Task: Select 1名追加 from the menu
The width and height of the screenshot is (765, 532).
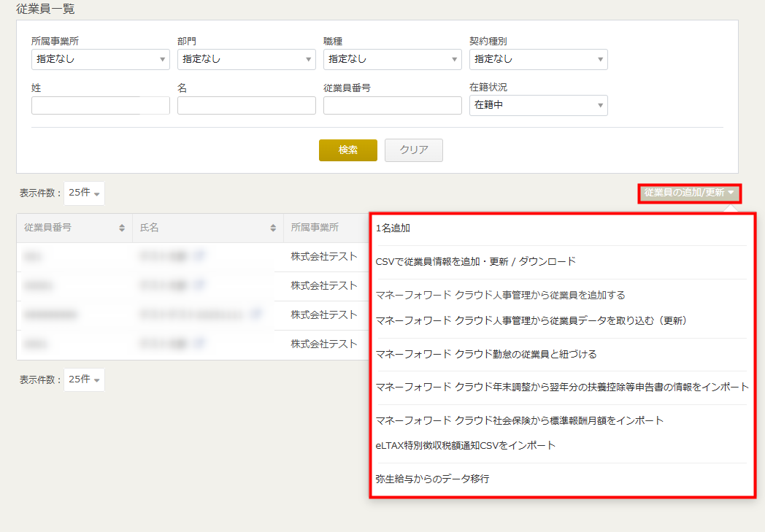Action: (x=393, y=228)
